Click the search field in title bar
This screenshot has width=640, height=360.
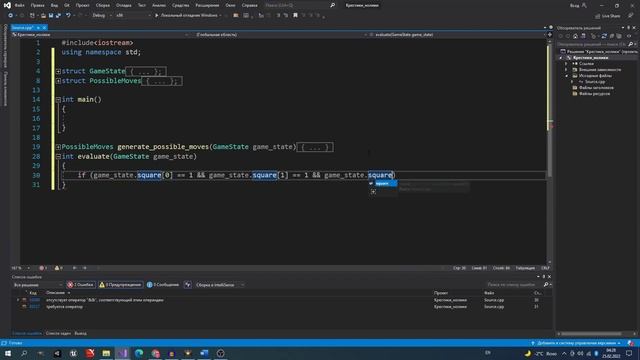coord(300,5)
